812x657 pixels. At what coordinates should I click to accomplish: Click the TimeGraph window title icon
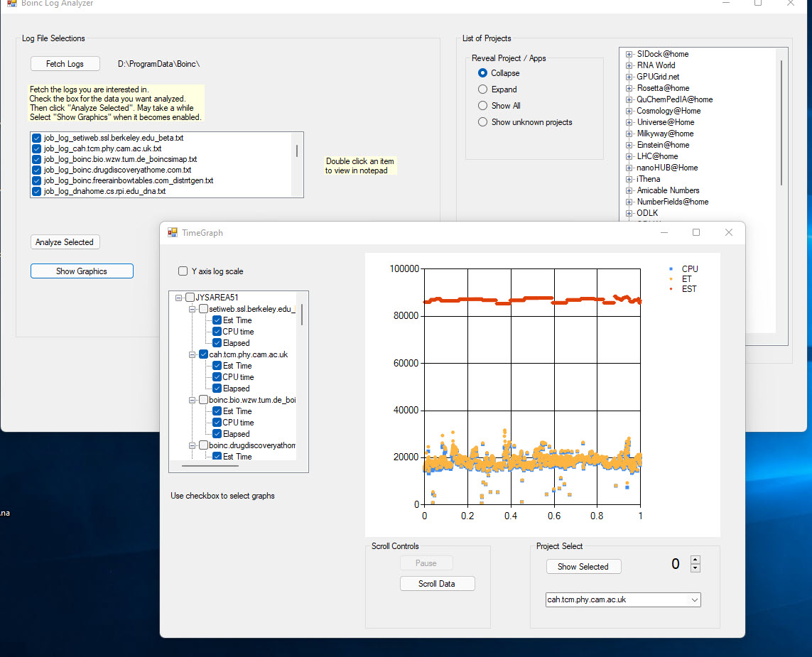172,232
